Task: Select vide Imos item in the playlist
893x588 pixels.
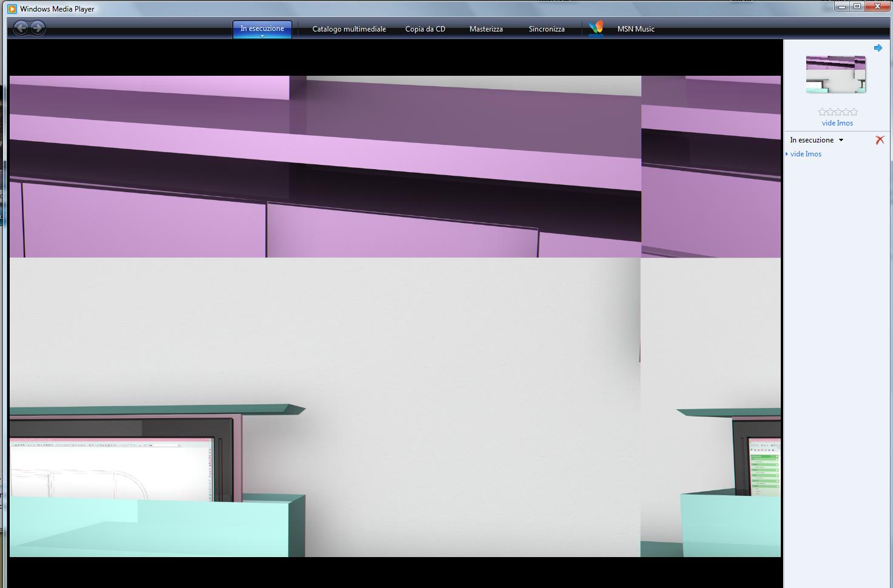Action: pos(806,154)
